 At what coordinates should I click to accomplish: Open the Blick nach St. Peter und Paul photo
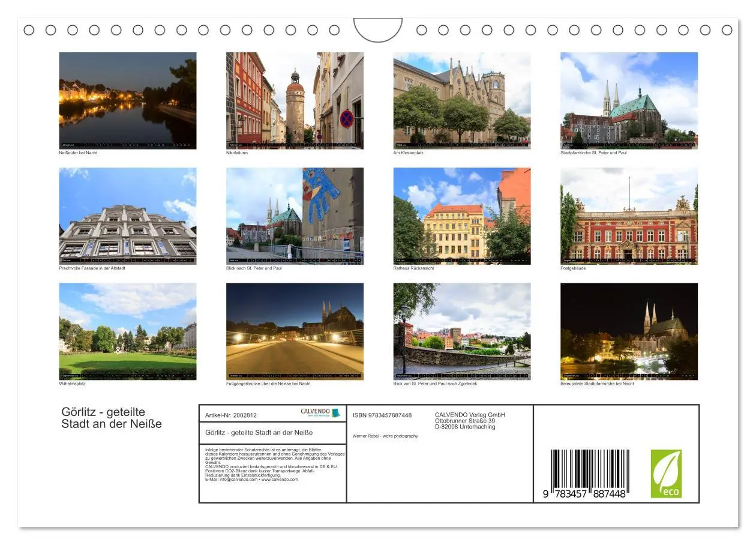[x=295, y=216]
